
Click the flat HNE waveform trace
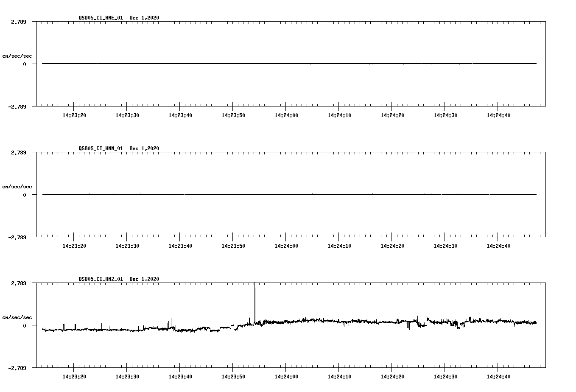[254, 64]
